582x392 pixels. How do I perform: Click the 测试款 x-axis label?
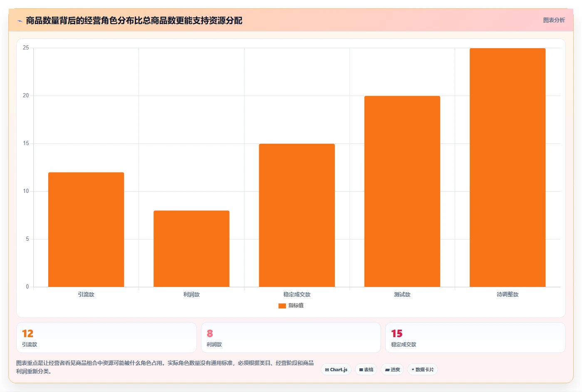pyautogui.click(x=402, y=294)
